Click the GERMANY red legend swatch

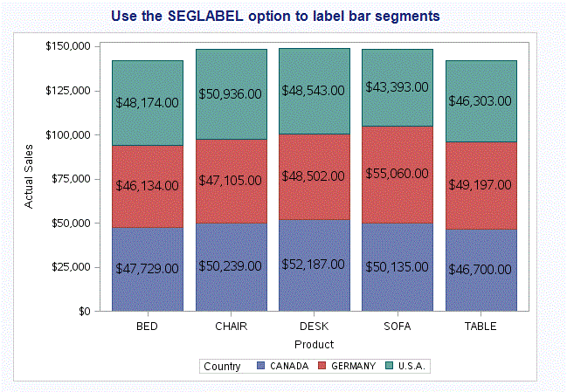tap(321, 366)
